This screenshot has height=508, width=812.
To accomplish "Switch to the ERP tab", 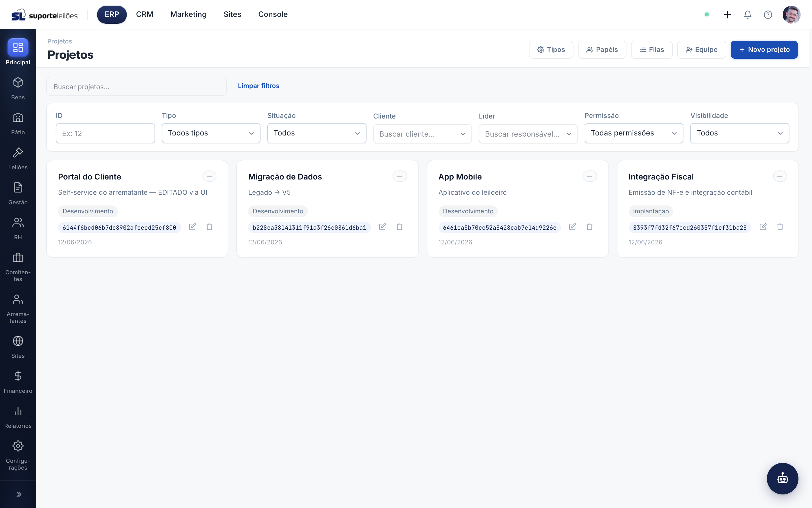I will click(x=112, y=14).
